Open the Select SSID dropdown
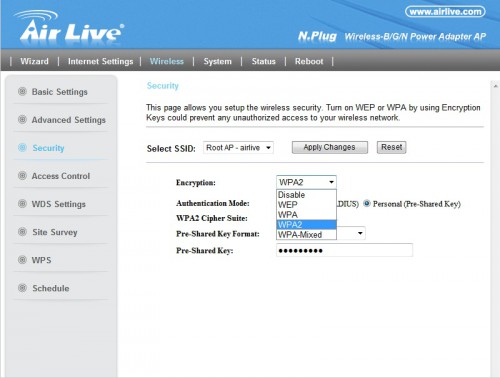Viewport: 500px width, 378px height. (238, 148)
